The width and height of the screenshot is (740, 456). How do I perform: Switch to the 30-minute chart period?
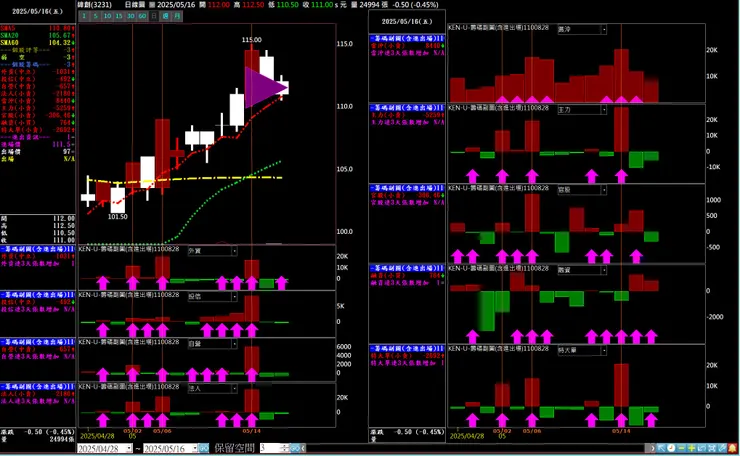coord(130,16)
